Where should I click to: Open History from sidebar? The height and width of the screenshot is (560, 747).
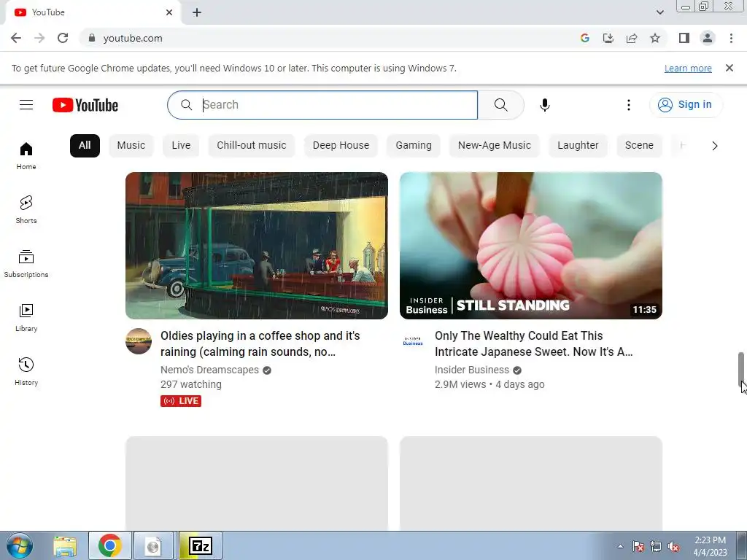[26, 371]
